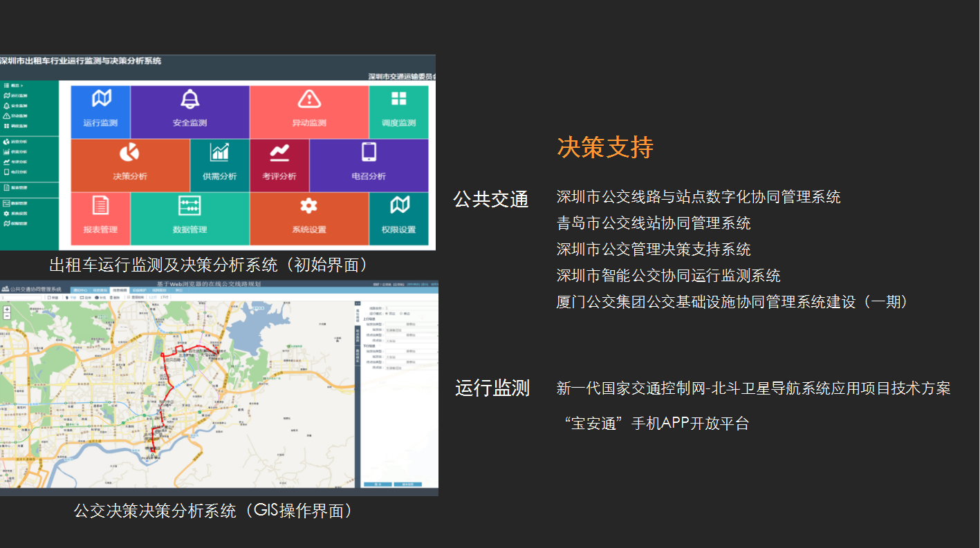Open the 权限设置 map tile
Image resolution: width=980 pixels, height=548 pixels.
point(398,218)
